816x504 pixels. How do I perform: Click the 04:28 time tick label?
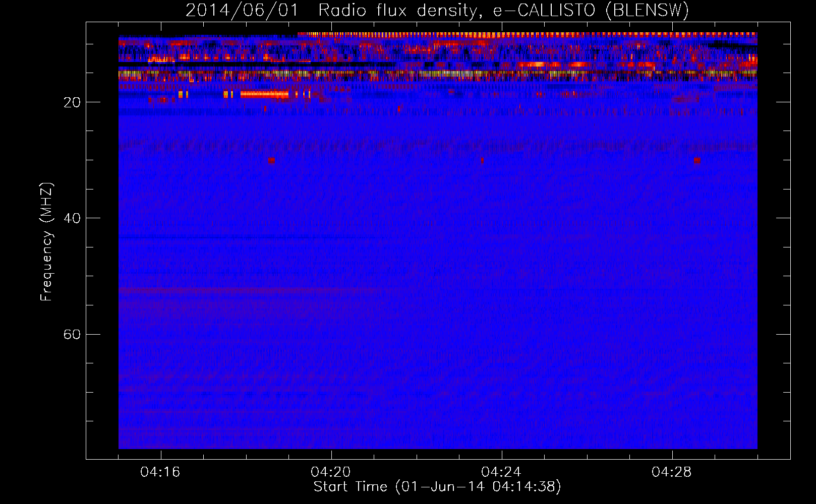[x=672, y=472]
